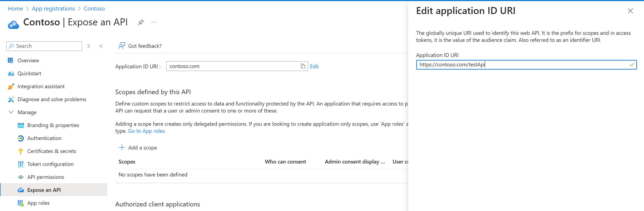The height and width of the screenshot is (211, 644).
Task: Click the Got feedback icon
Action: (x=122, y=46)
